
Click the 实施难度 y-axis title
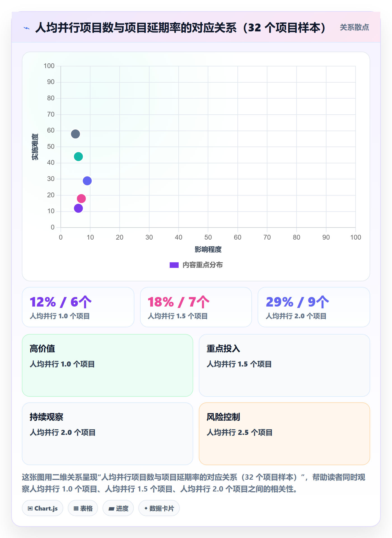click(x=35, y=147)
